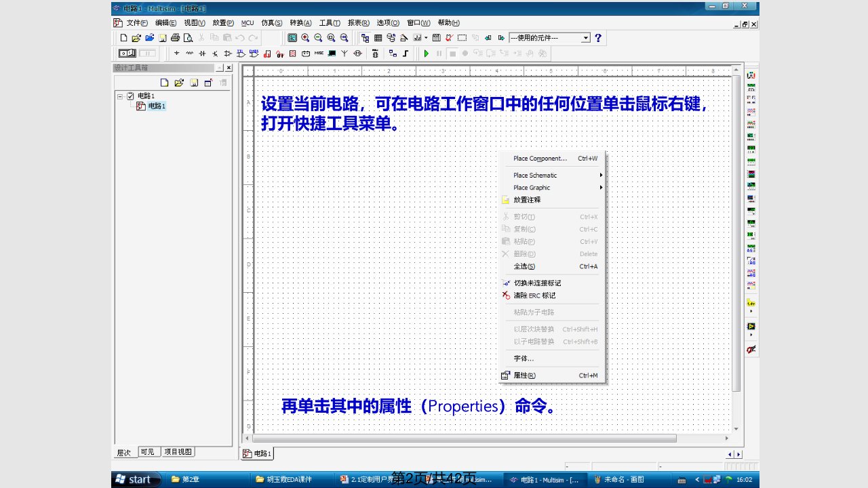Uncheck the 电路1 root checkbox in tree
Image resolution: width=868 pixels, height=488 pixels.
click(131, 96)
